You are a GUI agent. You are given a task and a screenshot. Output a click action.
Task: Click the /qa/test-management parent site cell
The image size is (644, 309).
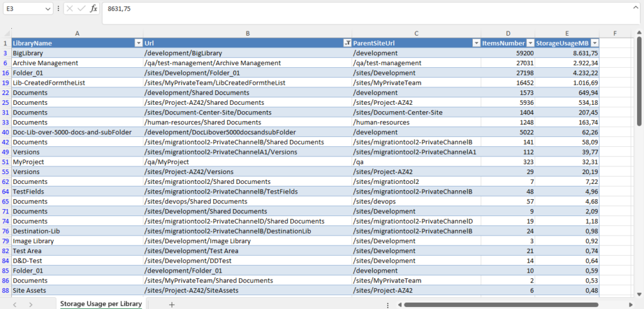(x=416, y=63)
